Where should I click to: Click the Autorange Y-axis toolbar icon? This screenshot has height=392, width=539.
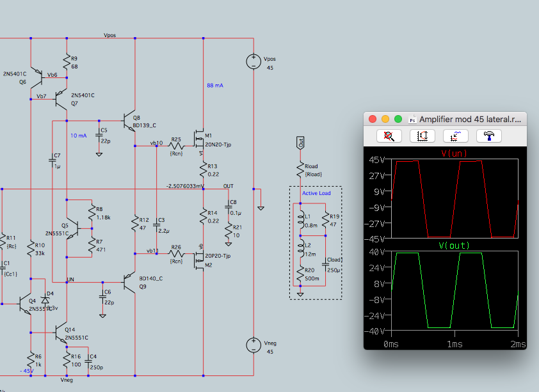pos(422,136)
